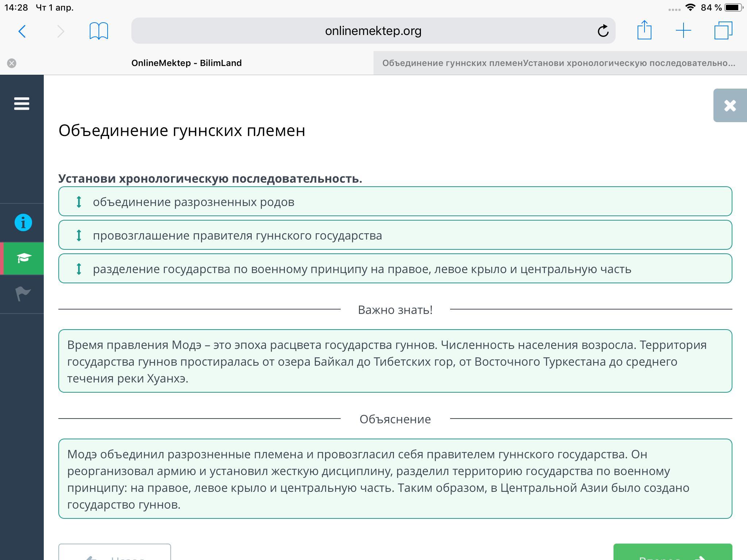Screen dimensions: 747x560
Task: Reload the page with refresh icon
Action: click(x=603, y=31)
